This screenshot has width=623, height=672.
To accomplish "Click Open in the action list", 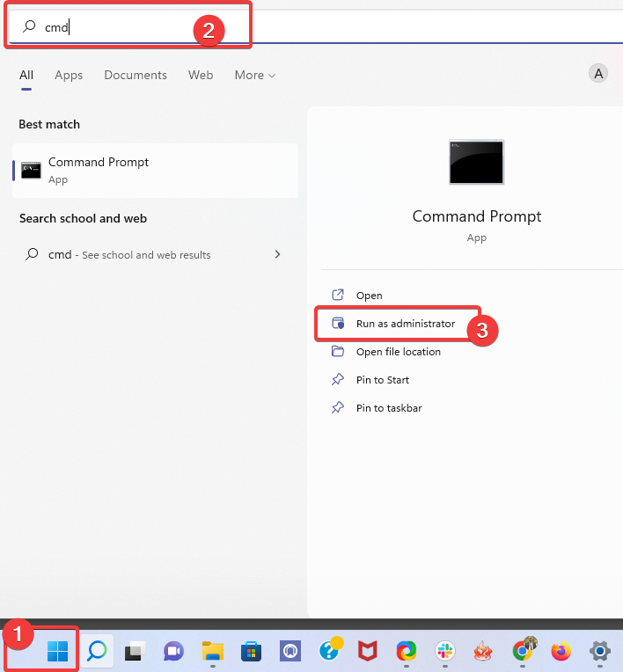I will (369, 296).
